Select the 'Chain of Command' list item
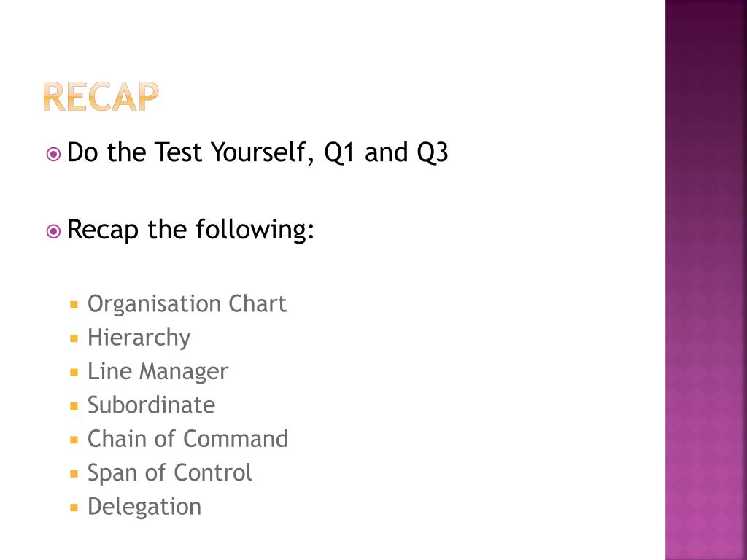 pos(187,439)
